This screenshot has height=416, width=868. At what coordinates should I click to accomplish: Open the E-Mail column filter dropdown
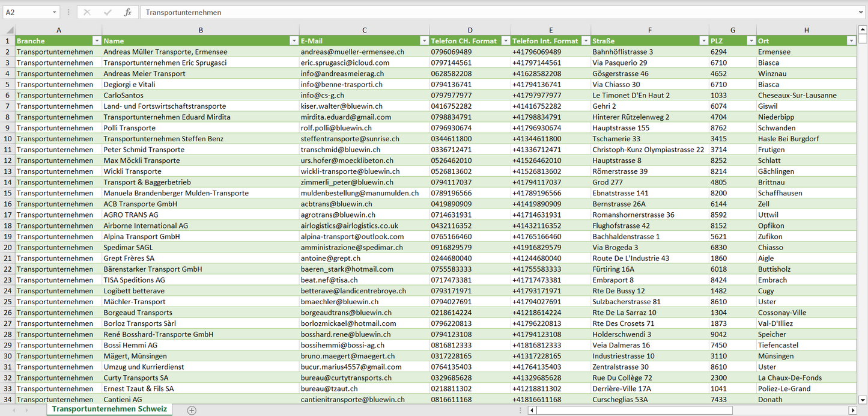(x=424, y=41)
